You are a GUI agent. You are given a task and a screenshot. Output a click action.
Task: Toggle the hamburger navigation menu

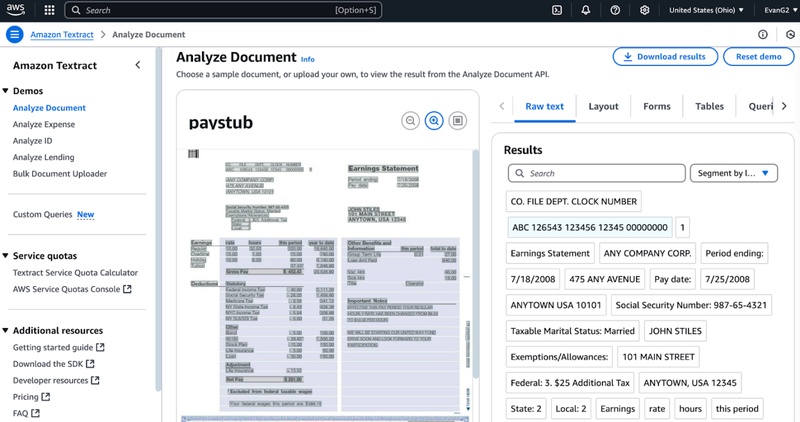coord(14,34)
